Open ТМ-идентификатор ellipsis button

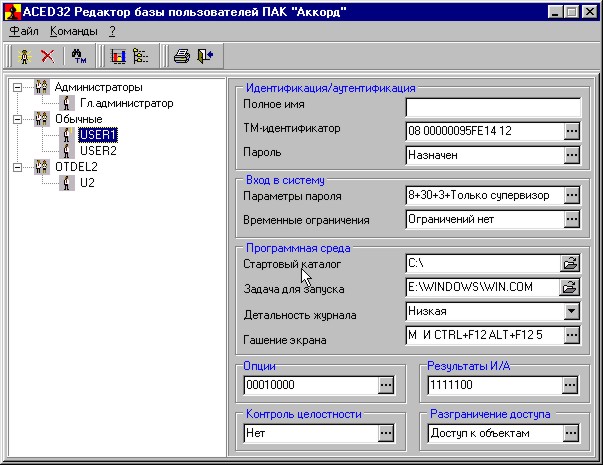pos(571,131)
